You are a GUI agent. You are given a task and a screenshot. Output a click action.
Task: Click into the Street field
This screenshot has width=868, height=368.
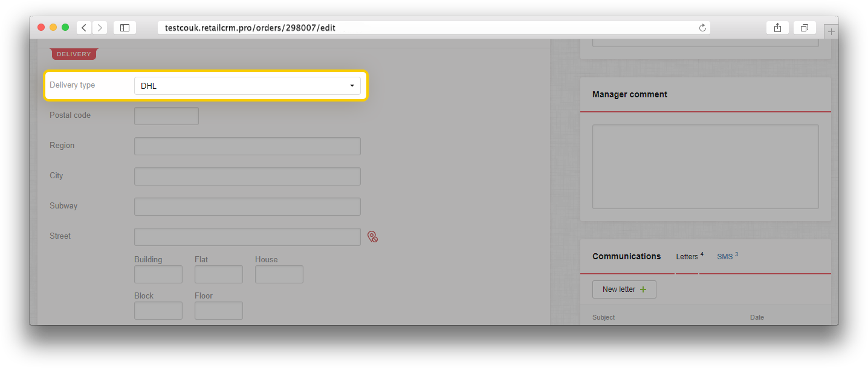coord(247,237)
